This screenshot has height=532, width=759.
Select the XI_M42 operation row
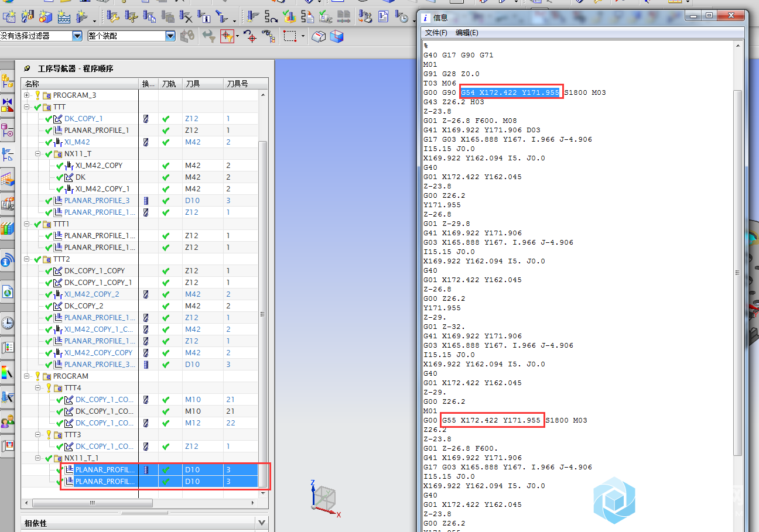click(77, 142)
